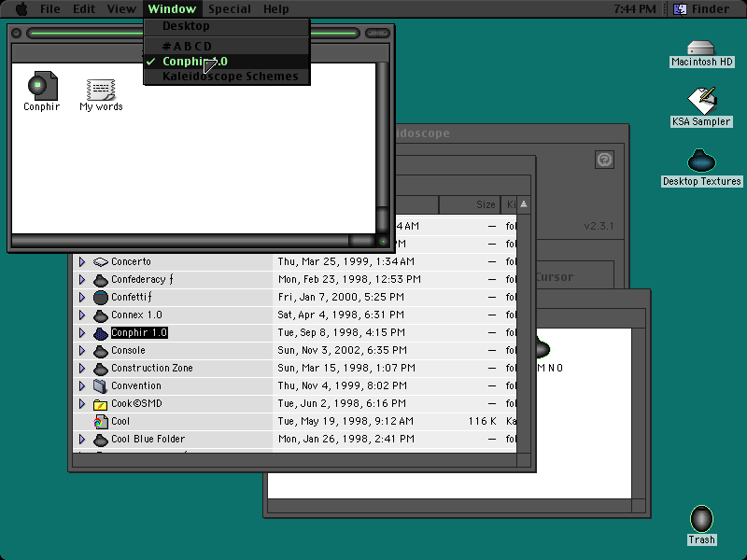Click date Mon, Feb 23, 1998, 12:53 PM
The image size is (747, 560).
point(349,279)
